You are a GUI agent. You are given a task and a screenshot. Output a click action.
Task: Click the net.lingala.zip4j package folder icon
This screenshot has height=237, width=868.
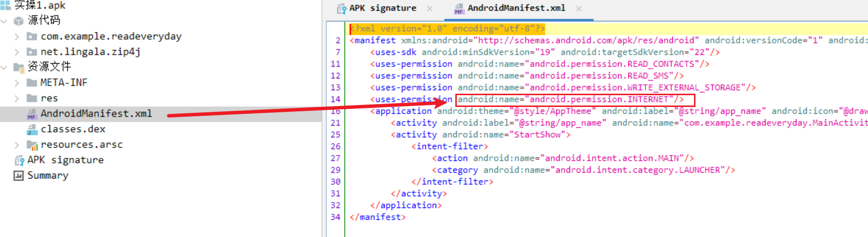tap(32, 52)
